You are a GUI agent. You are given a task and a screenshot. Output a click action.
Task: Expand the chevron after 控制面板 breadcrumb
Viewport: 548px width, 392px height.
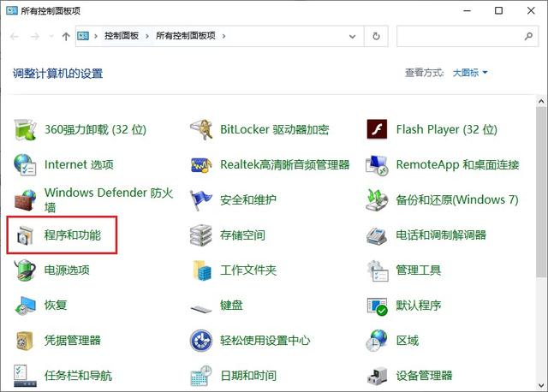click(147, 36)
